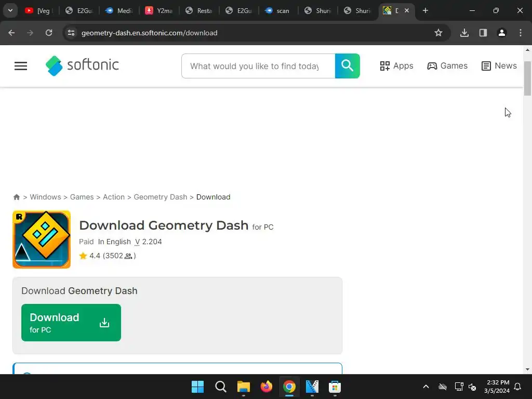The width and height of the screenshot is (532, 399).
Task: Open the Games breadcrumb link
Action: coord(82,197)
